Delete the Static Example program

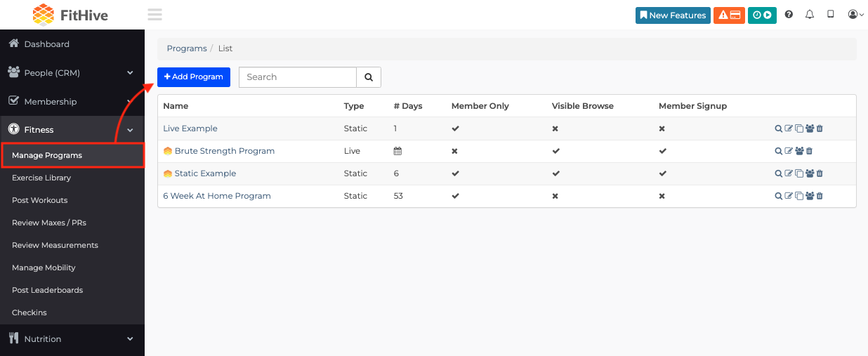point(820,173)
